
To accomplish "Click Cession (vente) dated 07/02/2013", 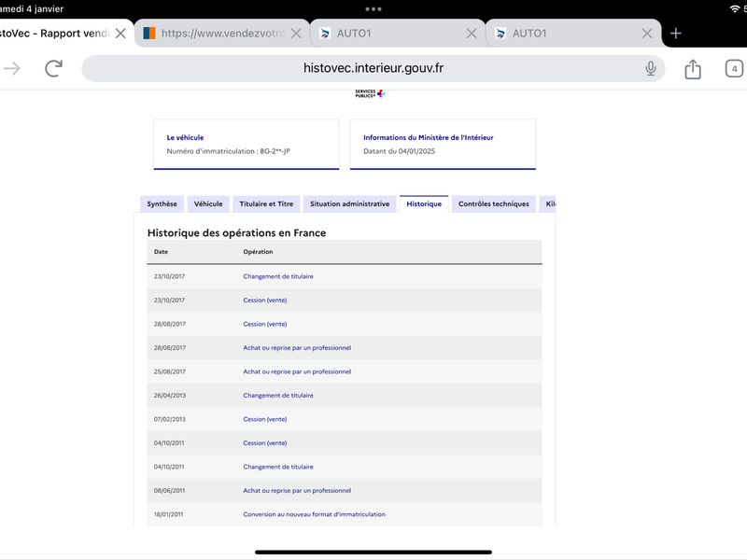I will click(x=265, y=419).
